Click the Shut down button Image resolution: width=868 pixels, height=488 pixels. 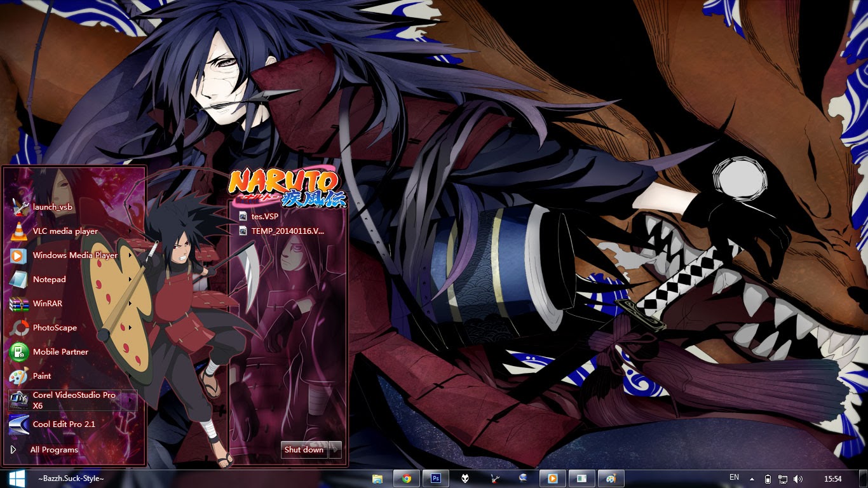[x=304, y=450]
